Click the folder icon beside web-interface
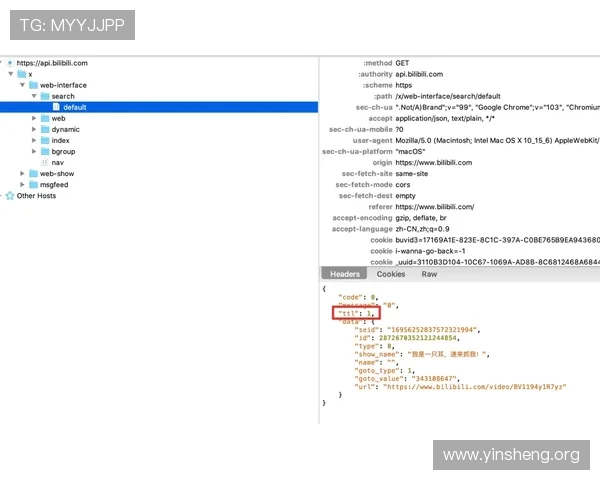 pyautogui.click(x=33, y=85)
